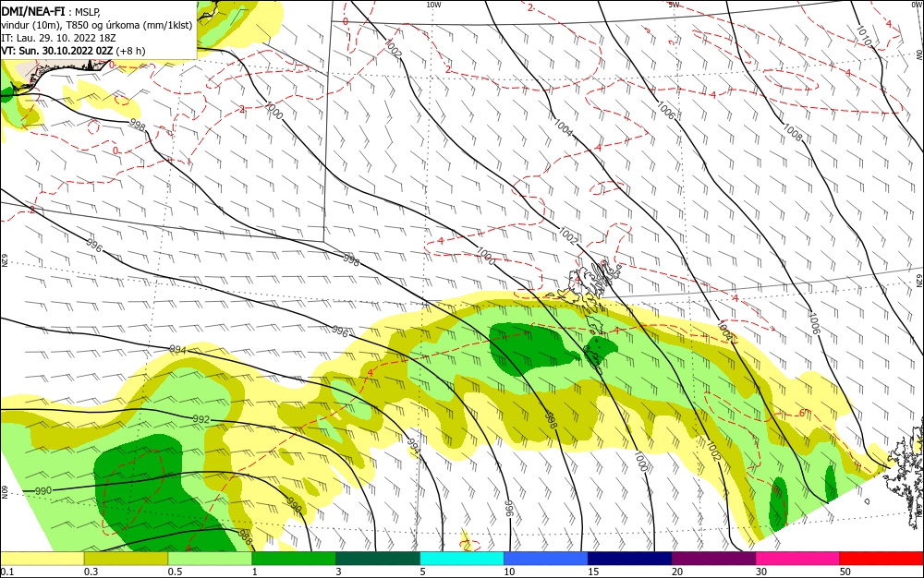Screen dimensions: 924x578
Task: Click the navy 15–20 legend swatch
Action: tap(630, 559)
